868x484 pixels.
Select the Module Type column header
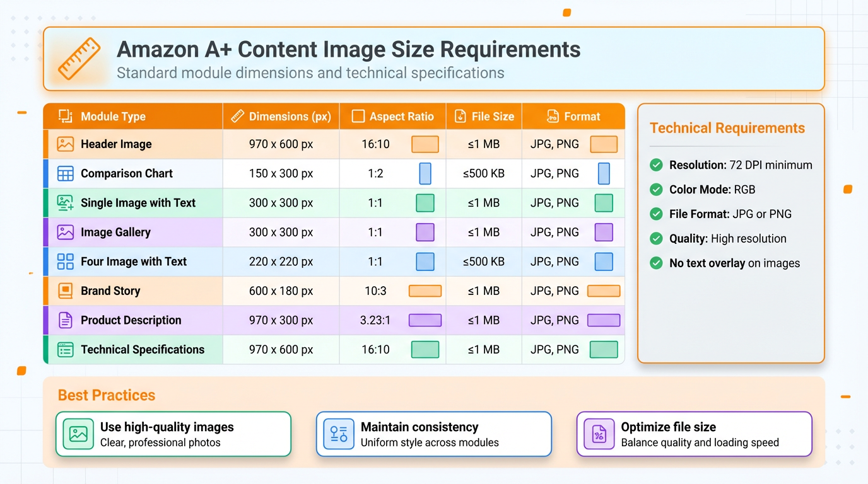[x=114, y=116]
